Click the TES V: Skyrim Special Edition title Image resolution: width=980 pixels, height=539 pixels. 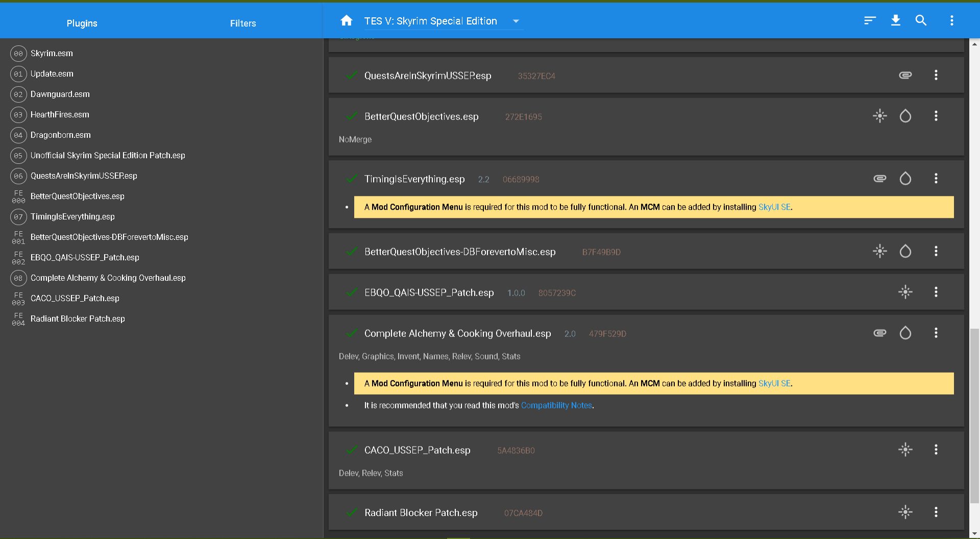pyautogui.click(x=430, y=21)
